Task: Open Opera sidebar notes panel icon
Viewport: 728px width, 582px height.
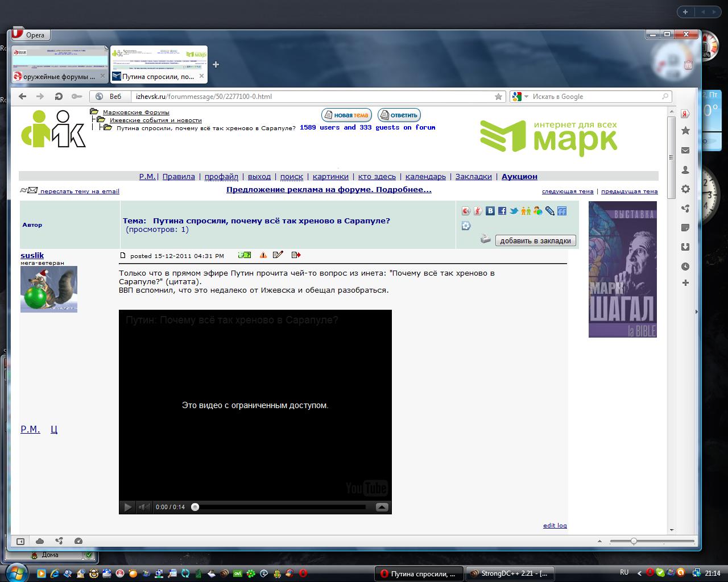Action: pyautogui.click(x=685, y=228)
